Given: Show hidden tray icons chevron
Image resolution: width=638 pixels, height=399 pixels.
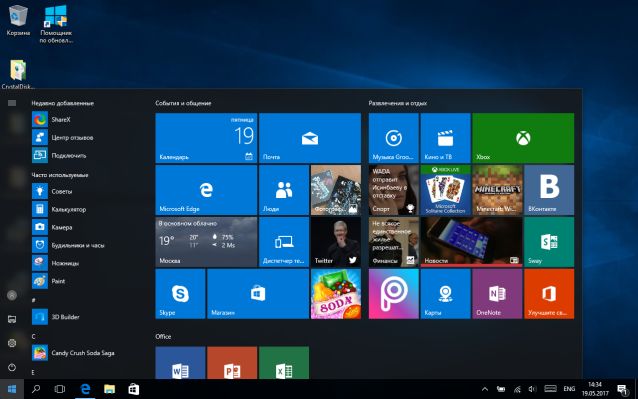Looking at the screenshot, I should [485, 389].
